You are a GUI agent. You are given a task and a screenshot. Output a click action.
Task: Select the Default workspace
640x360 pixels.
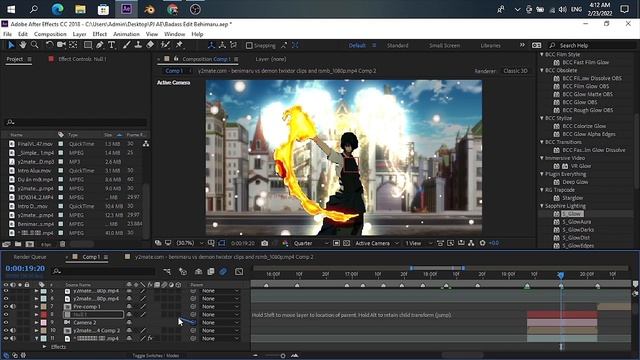[357, 46]
